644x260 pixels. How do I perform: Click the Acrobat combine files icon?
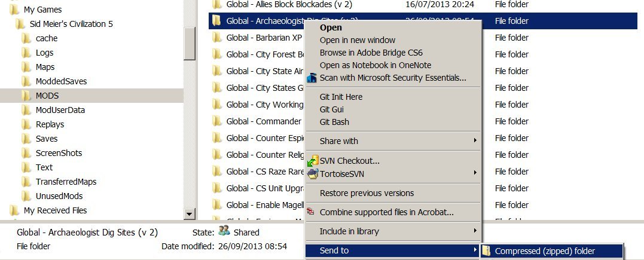coord(312,212)
